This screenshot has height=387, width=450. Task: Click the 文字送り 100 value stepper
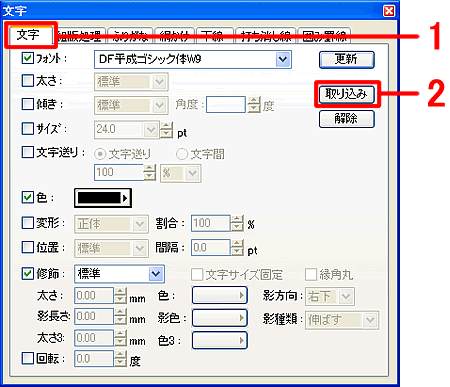pos(149,172)
